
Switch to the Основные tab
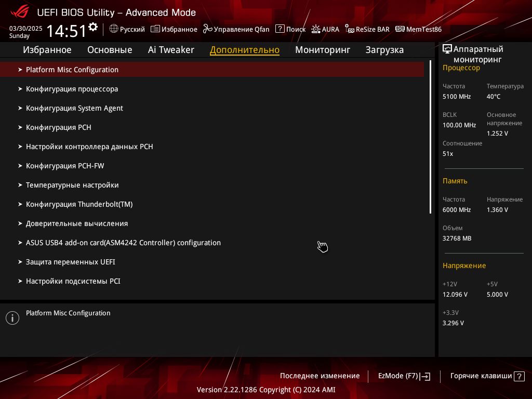pyautogui.click(x=110, y=50)
